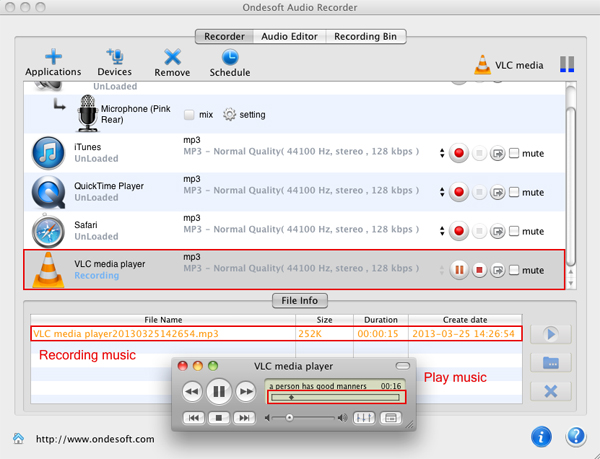Open the Schedule clock icon
The height and width of the screenshot is (459, 600).
[229, 57]
